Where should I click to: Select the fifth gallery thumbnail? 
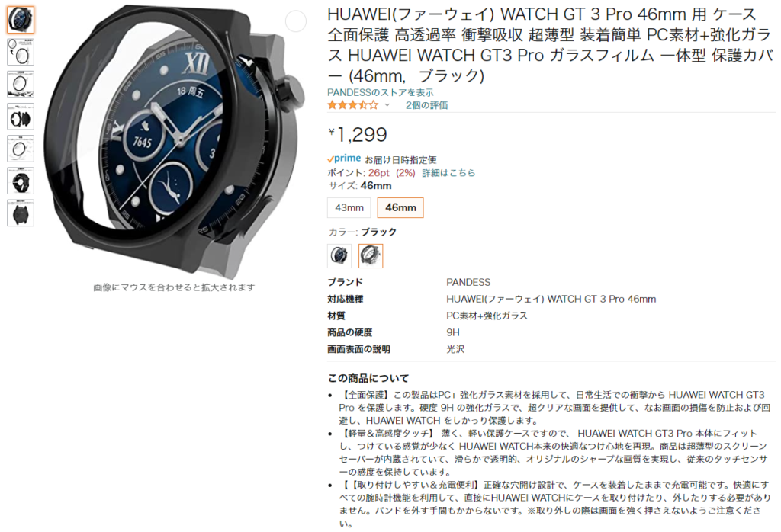(x=21, y=149)
